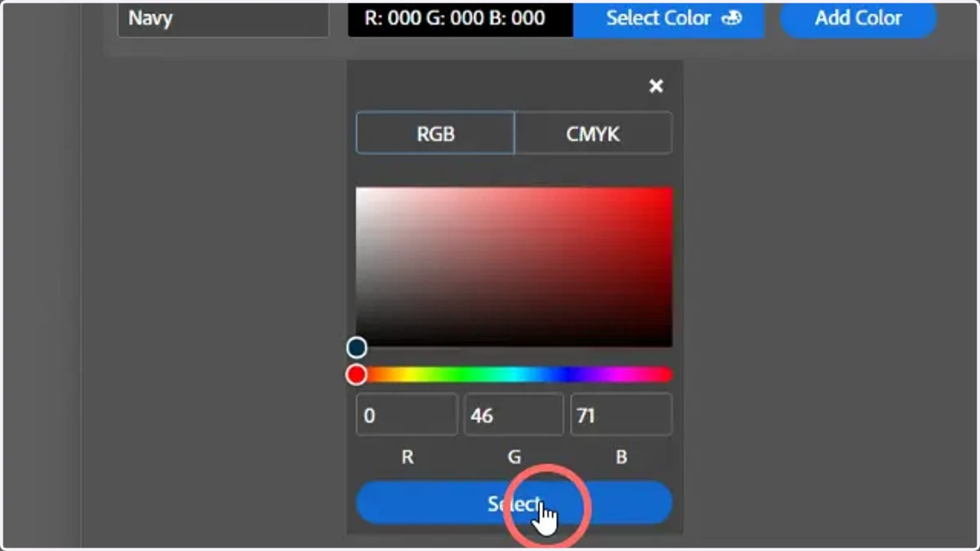Click the Navy color name field
Image resolution: width=980 pixels, height=551 pixels.
pos(223,18)
